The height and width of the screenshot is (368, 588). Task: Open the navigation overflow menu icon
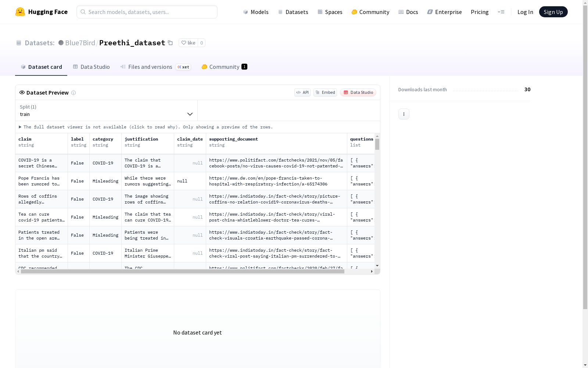[501, 12]
